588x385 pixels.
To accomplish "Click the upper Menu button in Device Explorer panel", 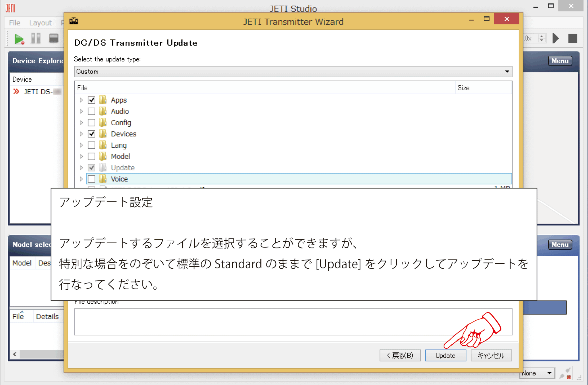I will pos(560,61).
